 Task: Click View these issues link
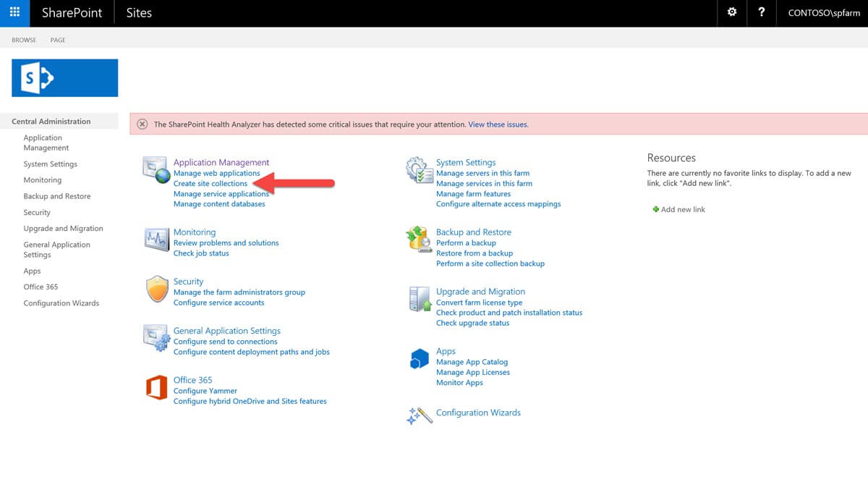pos(498,124)
